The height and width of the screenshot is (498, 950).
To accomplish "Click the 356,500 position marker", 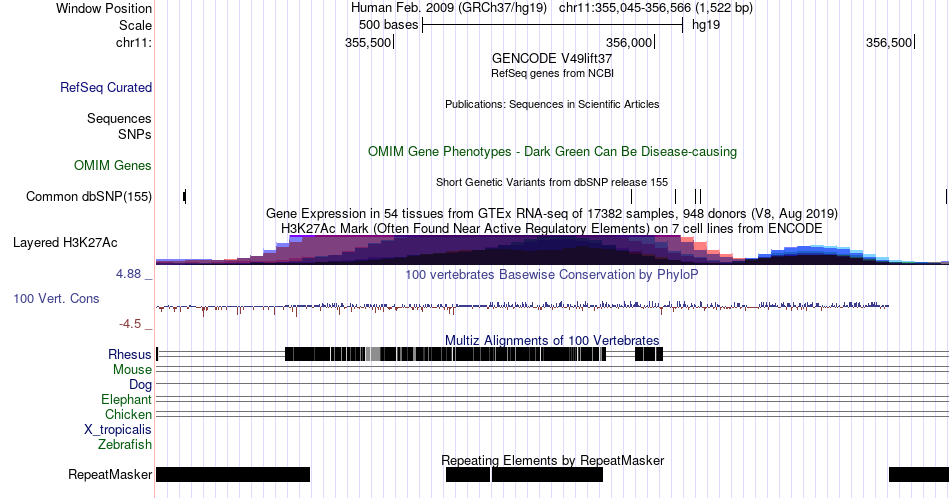I will tap(889, 42).
